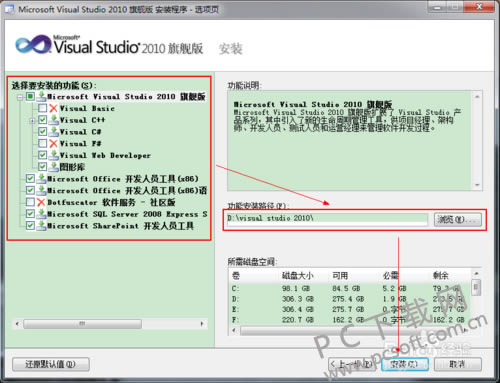The image size is (500, 383).
Task: Uncheck the Visual C++ feature checkbox
Action: (42, 120)
